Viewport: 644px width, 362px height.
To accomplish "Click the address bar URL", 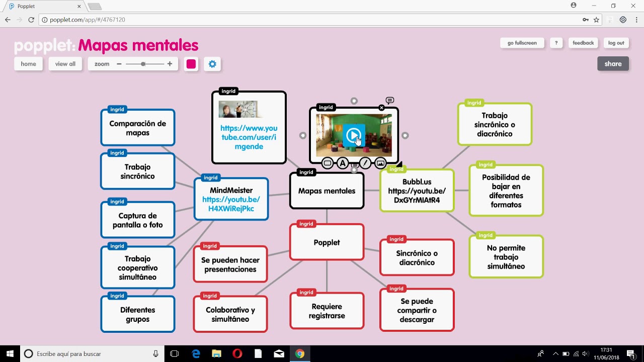I will [88, 20].
